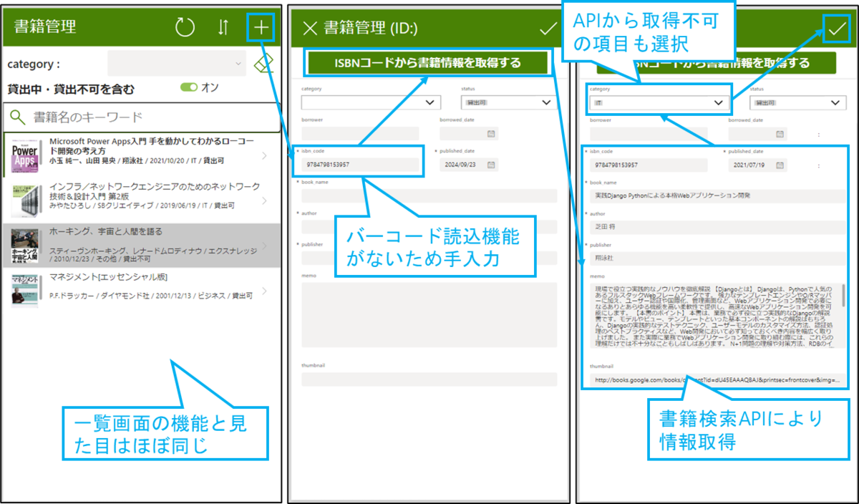Clear the category filter with the eraser icon
The height and width of the screenshot is (504, 859).
click(x=264, y=64)
